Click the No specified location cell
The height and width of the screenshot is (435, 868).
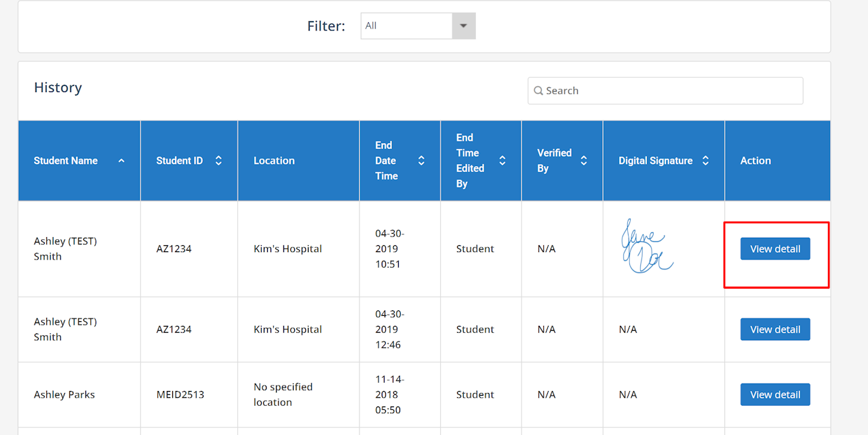(x=283, y=394)
